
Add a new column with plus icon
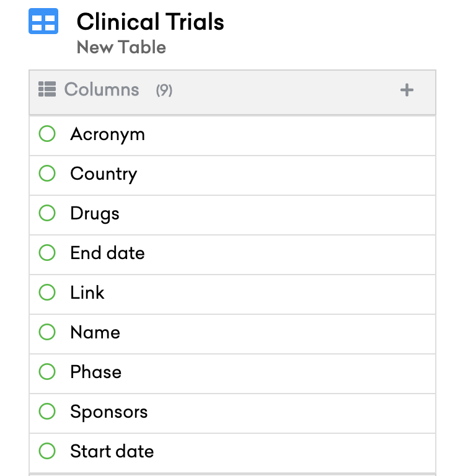pos(407,90)
